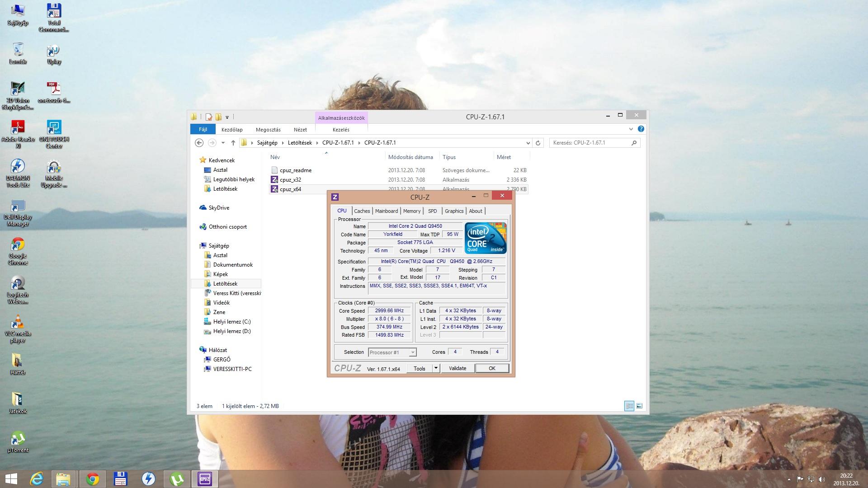Open the About tab in CPU-Z

point(476,211)
